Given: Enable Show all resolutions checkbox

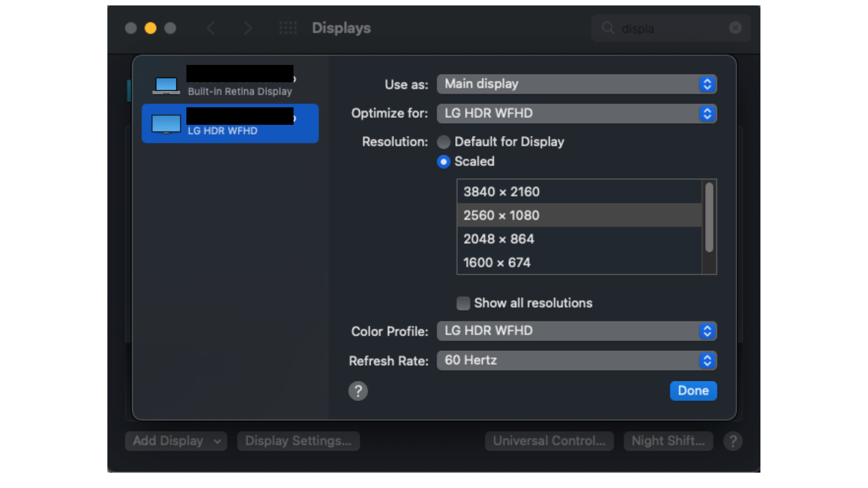Looking at the screenshot, I should pyautogui.click(x=464, y=303).
